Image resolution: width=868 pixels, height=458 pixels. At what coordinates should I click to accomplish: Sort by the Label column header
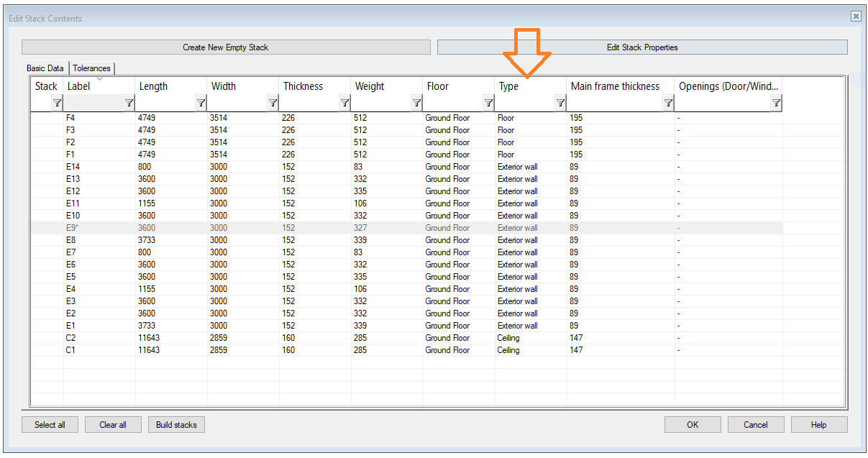(x=99, y=86)
